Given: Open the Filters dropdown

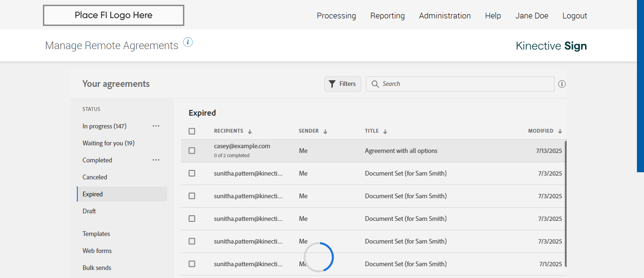Looking at the screenshot, I should click(x=343, y=84).
